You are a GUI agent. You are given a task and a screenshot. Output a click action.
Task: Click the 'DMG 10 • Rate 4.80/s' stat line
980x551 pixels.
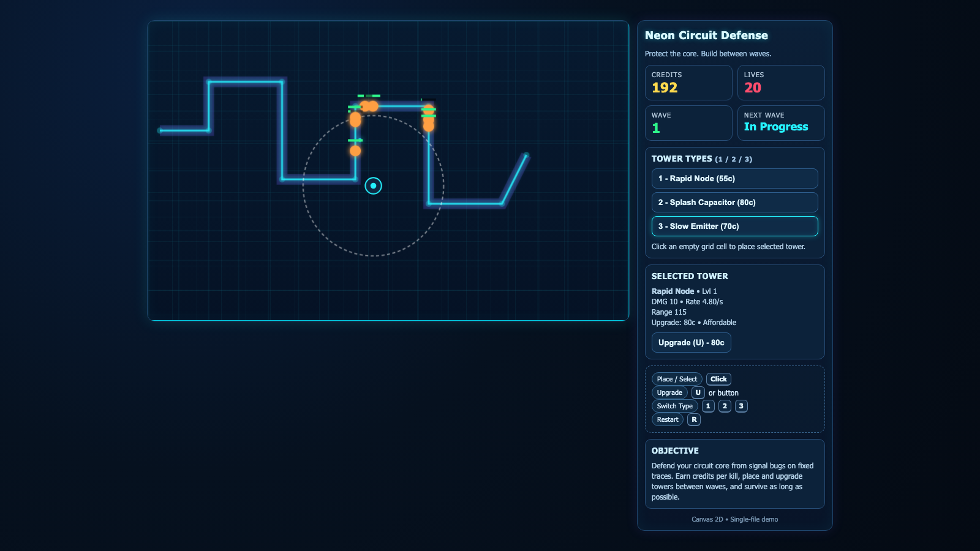coord(687,302)
